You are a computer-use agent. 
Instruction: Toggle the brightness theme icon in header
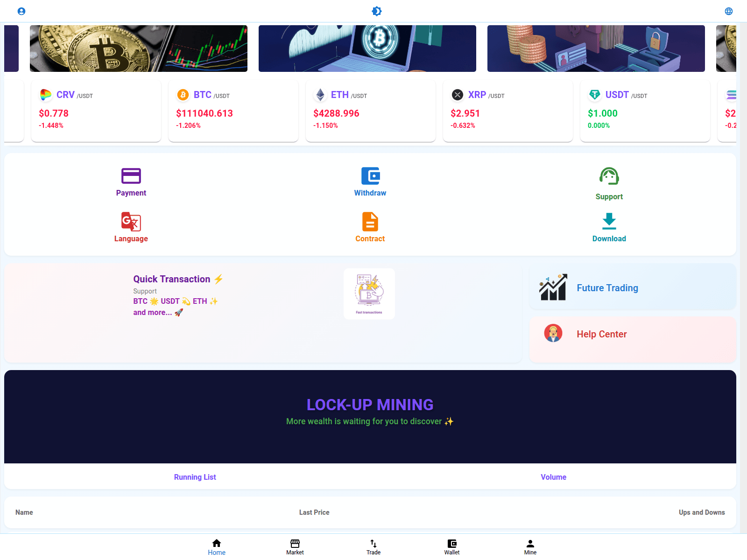click(x=377, y=11)
